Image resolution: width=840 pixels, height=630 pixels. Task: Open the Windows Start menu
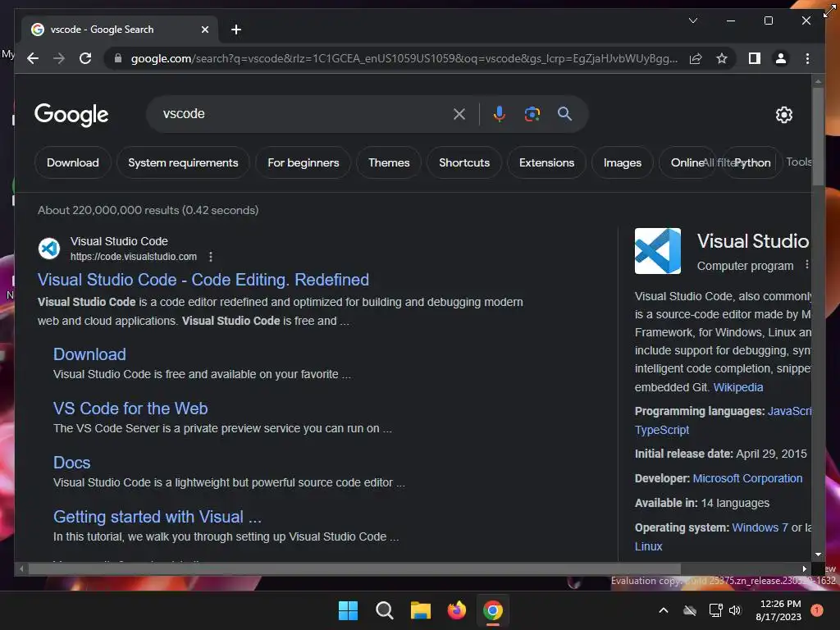pos(348,610)
